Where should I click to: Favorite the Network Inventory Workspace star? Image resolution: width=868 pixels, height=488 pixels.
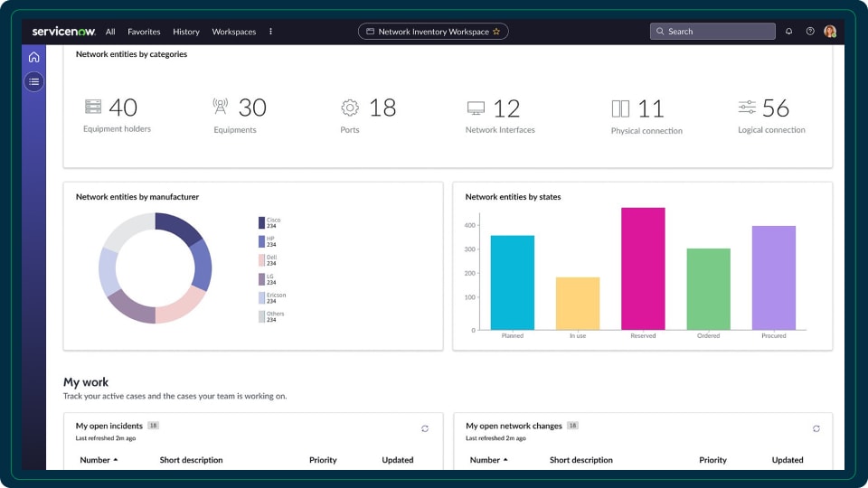pyautogui.click(x=496, y=32)
